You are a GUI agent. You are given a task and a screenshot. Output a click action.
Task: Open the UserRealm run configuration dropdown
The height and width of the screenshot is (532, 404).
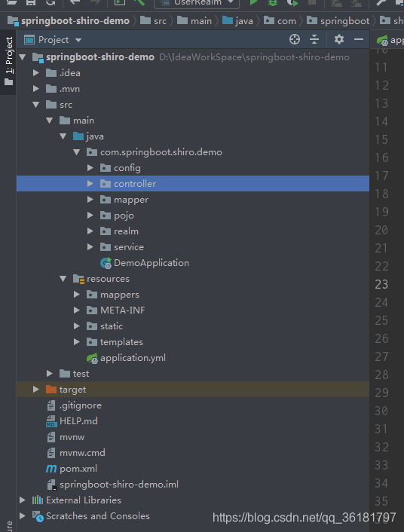tap(197, 3)
